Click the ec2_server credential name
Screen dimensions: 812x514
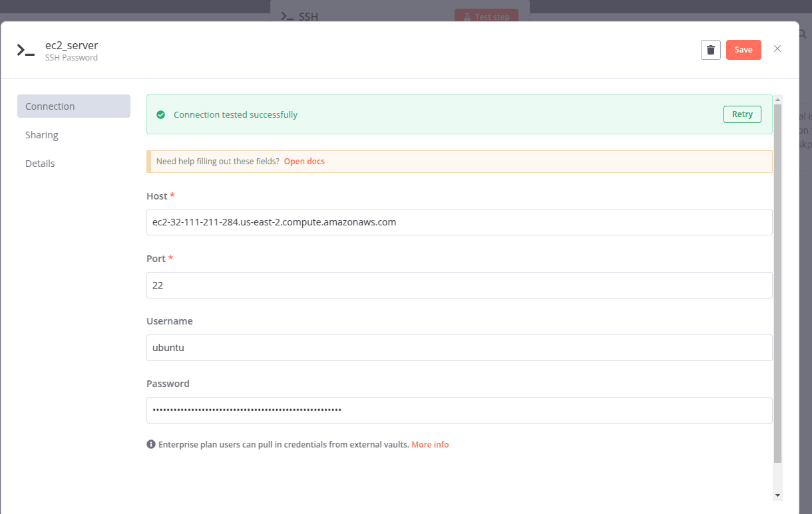pyautogui.click(x=71, y=45)
